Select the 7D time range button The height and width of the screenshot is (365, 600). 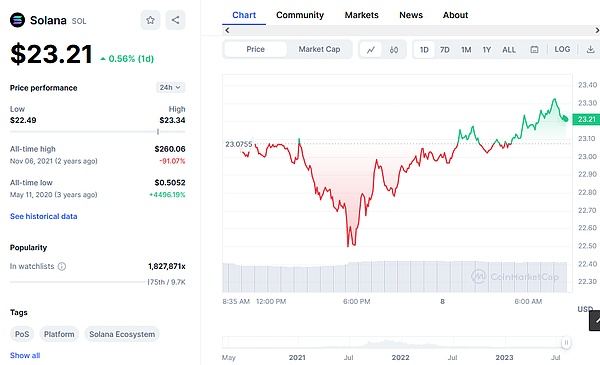(445, 50)
